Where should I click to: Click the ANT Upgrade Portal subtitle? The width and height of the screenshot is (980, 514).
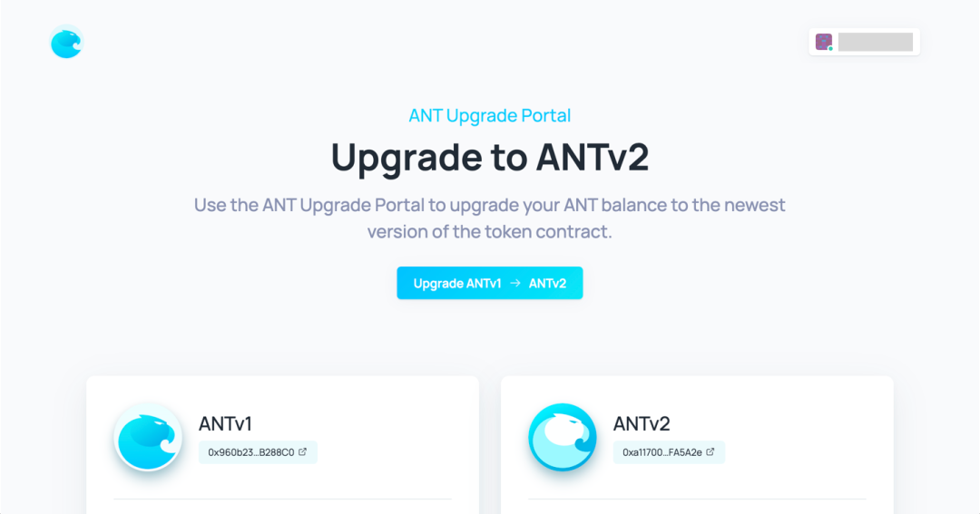pos(489,115)
